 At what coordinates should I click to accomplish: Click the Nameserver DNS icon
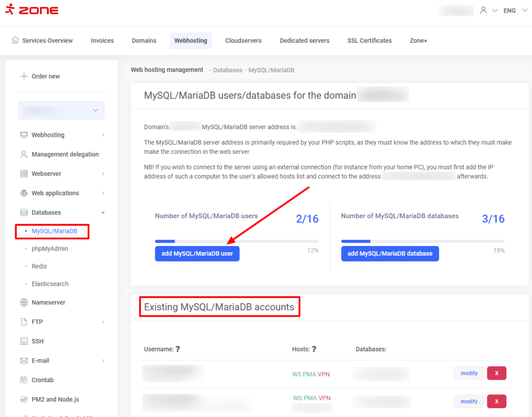coord(24,302)
